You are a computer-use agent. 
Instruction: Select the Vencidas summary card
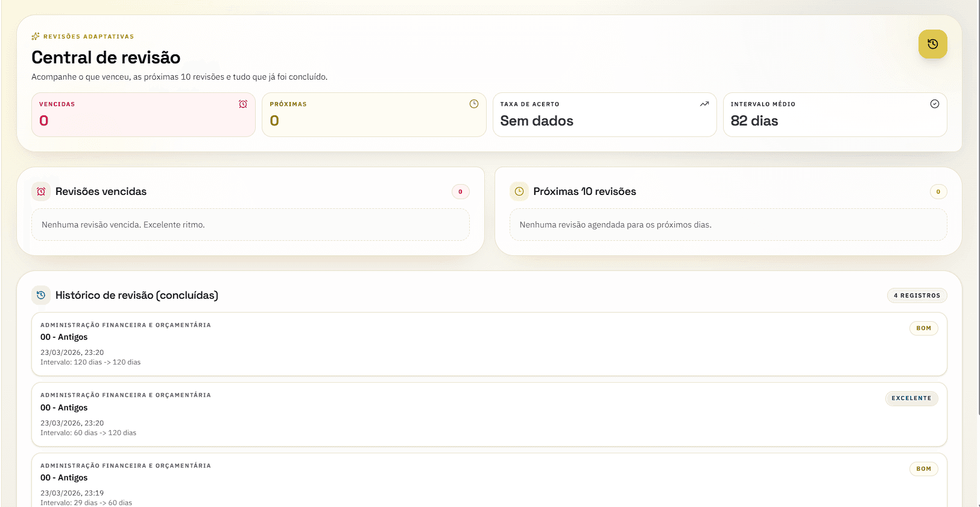tap(143, 115)
